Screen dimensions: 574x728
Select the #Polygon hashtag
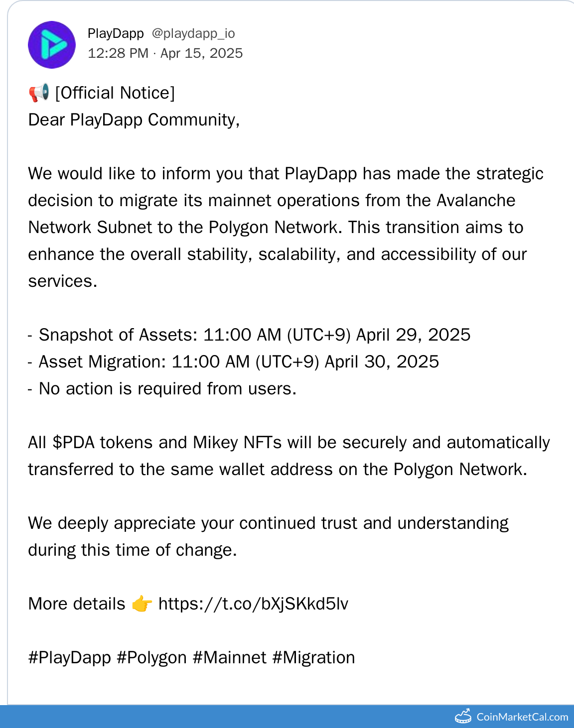151,657
